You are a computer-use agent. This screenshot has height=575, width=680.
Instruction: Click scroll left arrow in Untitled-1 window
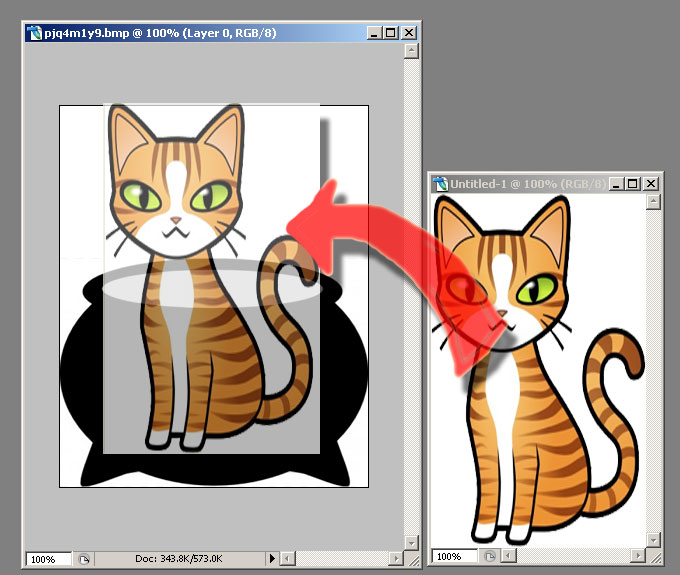tap(508, 555)
